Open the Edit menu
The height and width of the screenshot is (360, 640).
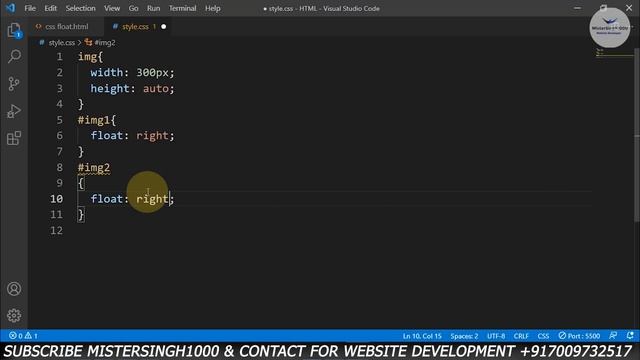[x=51, y=8]
